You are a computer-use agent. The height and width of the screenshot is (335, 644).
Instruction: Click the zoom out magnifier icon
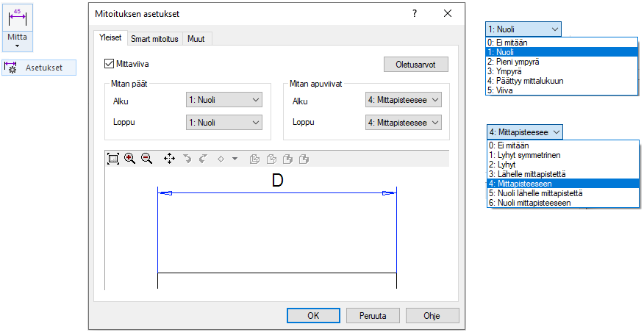146,158
